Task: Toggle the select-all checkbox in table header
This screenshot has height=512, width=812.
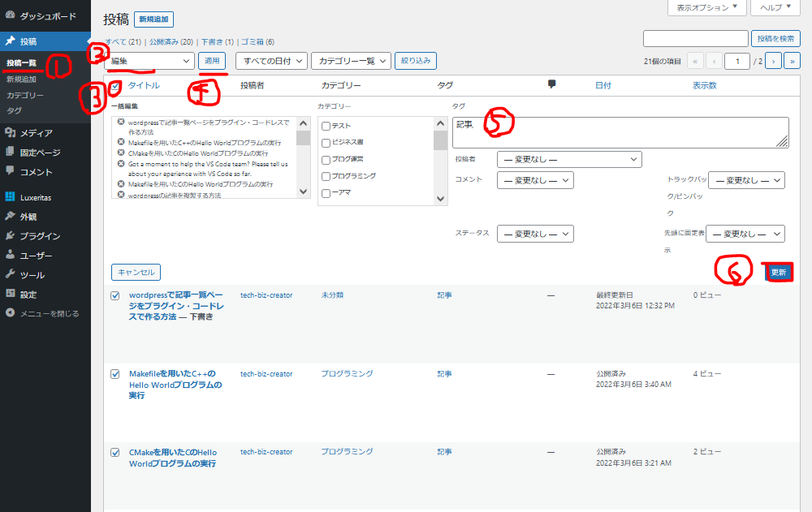Action: 115,86
